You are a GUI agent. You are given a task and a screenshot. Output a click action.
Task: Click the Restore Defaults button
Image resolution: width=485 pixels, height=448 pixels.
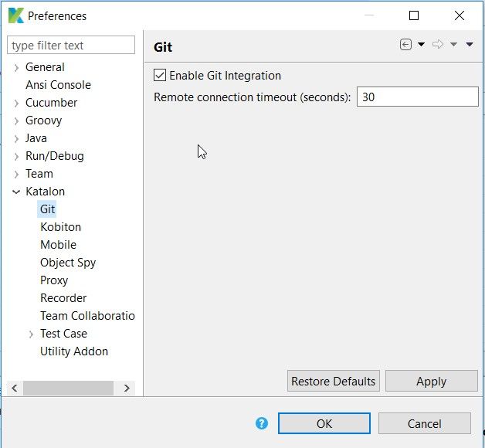333,381
